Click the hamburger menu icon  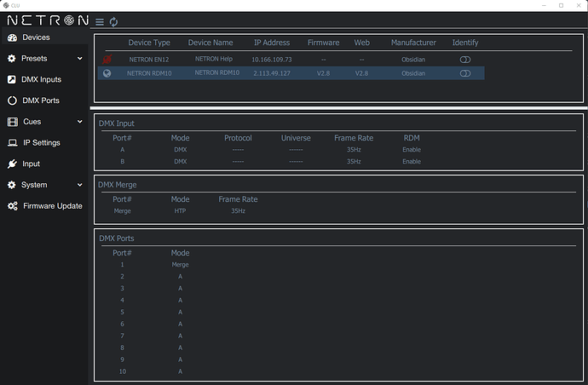100,22
